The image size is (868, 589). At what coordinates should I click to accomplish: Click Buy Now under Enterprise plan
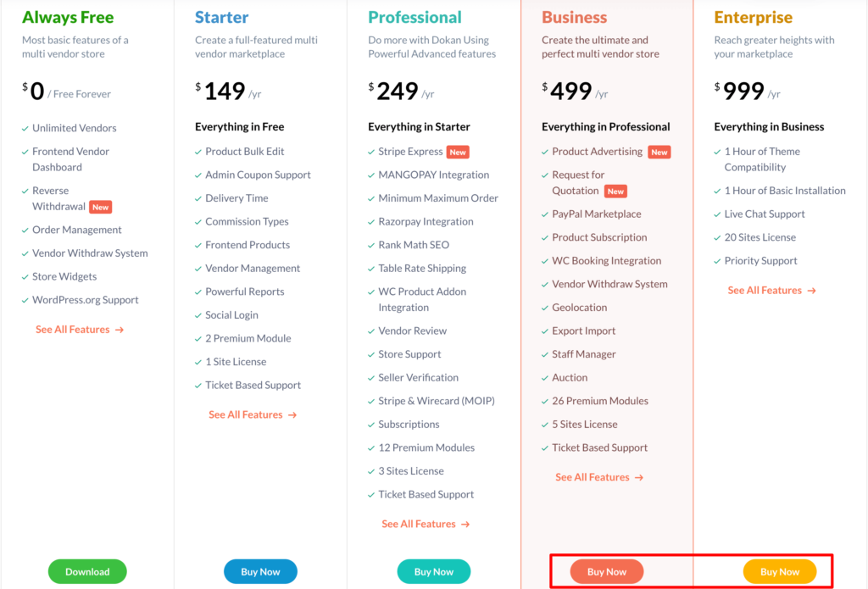tap(780, 572)
